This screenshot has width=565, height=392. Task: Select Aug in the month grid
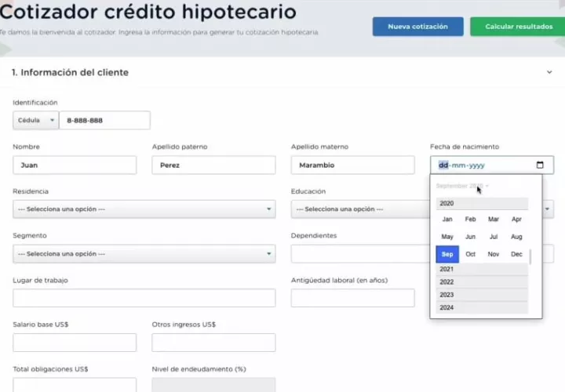(516, 237)
